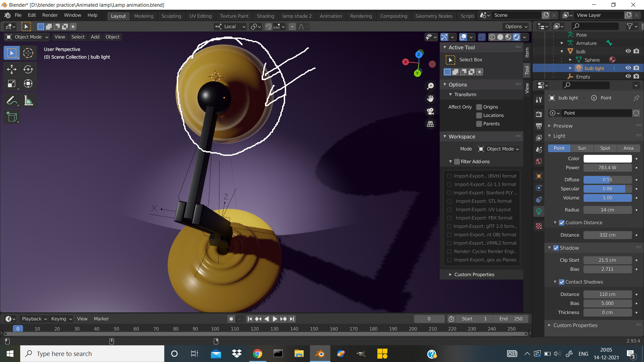644x362 pixels.
Task: Choose the Measure tool
Action: tap(28, 101)
